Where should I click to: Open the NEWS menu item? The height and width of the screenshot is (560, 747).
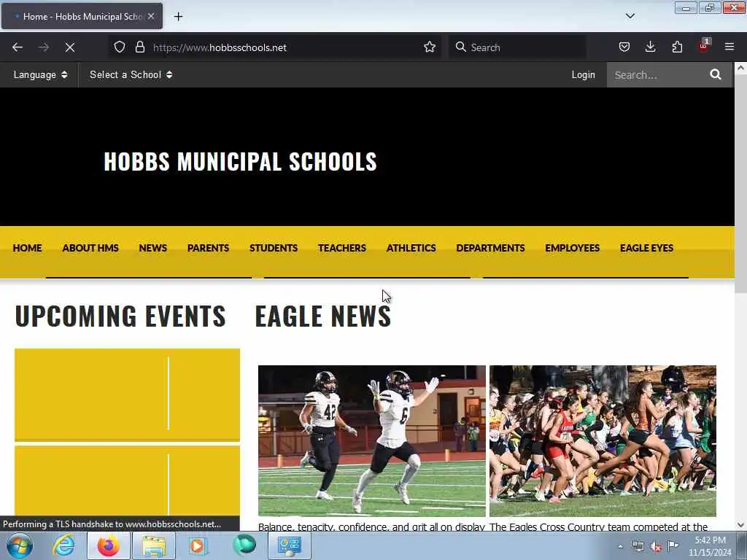click(153, 248)
